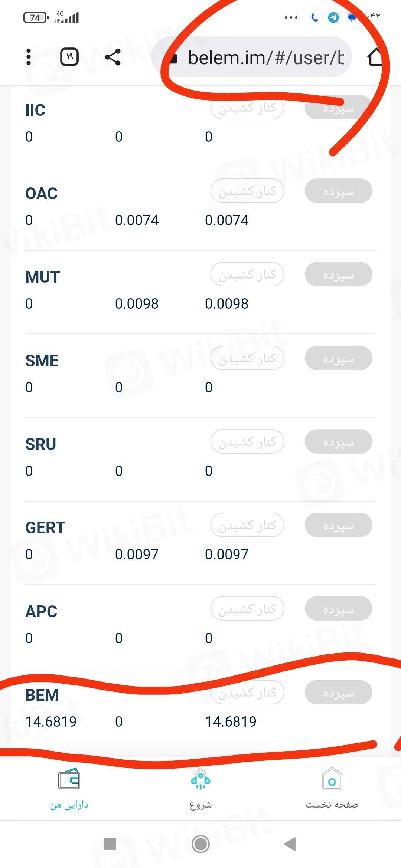
Task: Open the browser three-dot menu
Action: [29, 57]
